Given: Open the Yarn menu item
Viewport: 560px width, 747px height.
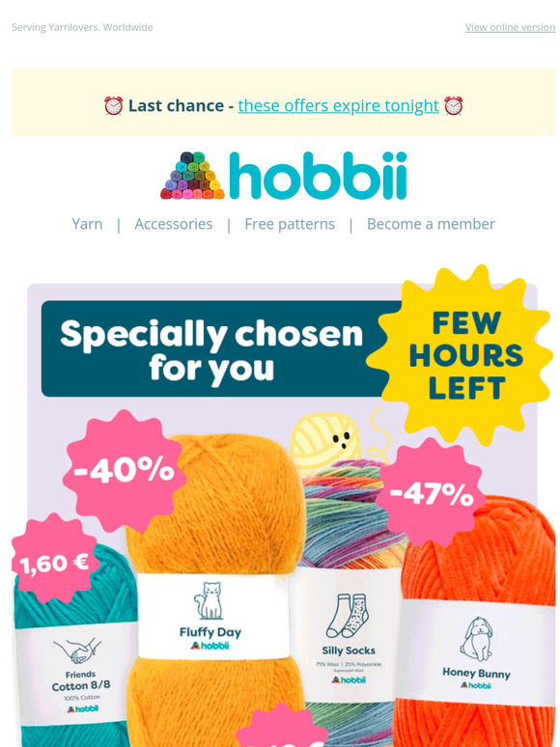Looking at the screenshot, I should click(87, 224).
